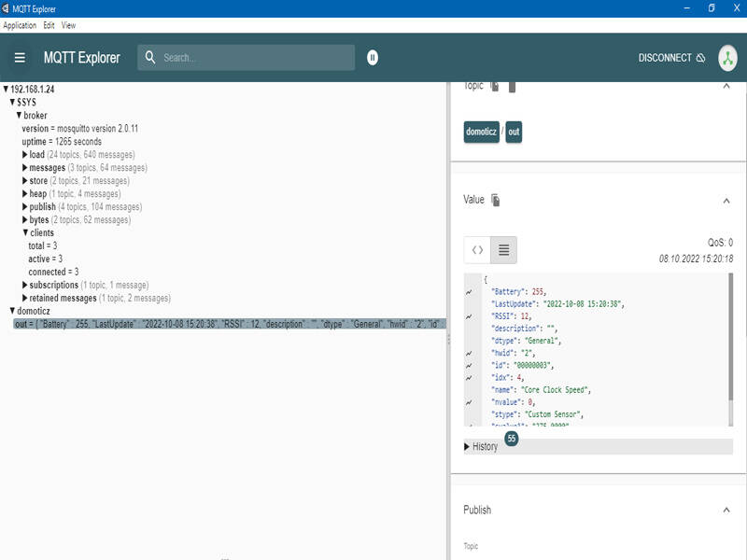Open the View menu
This screenshot has width=747, height=560.
[68, 25]
